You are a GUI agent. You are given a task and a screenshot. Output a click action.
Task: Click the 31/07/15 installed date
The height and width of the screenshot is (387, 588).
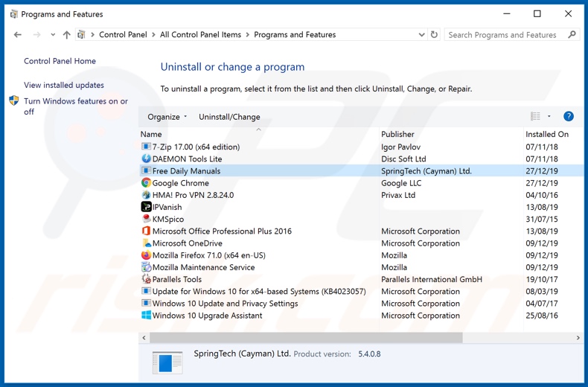click(x=542, y=219)
